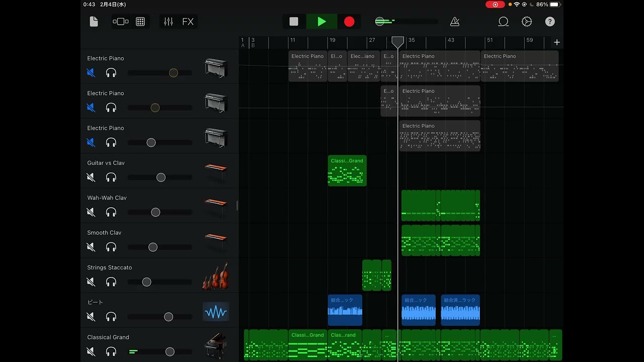Image resolution: width=644 pixels, height=362 pixels.
Task: Open the FX panel
Action: [x=188, y=22]
